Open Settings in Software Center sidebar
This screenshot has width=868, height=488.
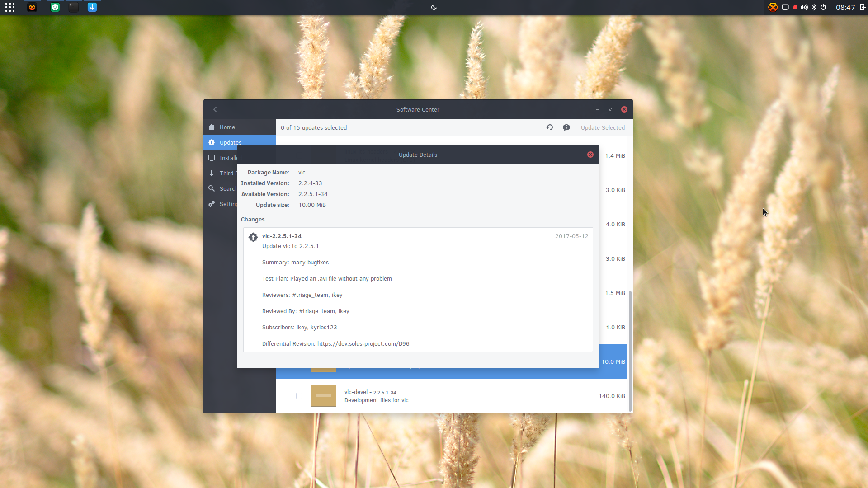[x=220, y=204]
